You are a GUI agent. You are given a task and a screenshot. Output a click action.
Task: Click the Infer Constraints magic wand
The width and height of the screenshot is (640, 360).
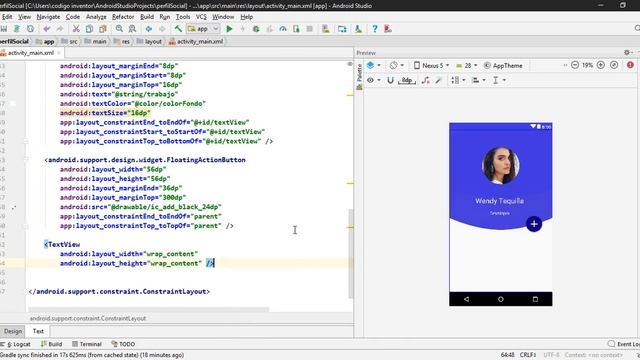point(439,80)
